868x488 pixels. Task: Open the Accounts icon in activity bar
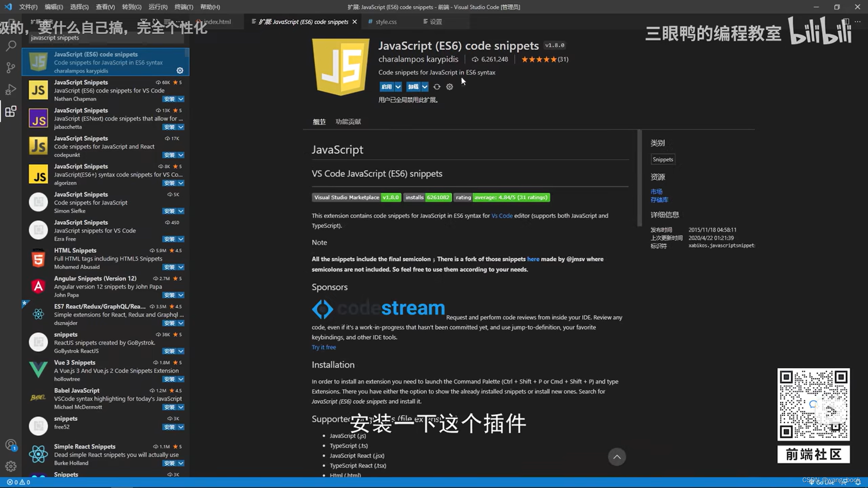coord(11,445)
